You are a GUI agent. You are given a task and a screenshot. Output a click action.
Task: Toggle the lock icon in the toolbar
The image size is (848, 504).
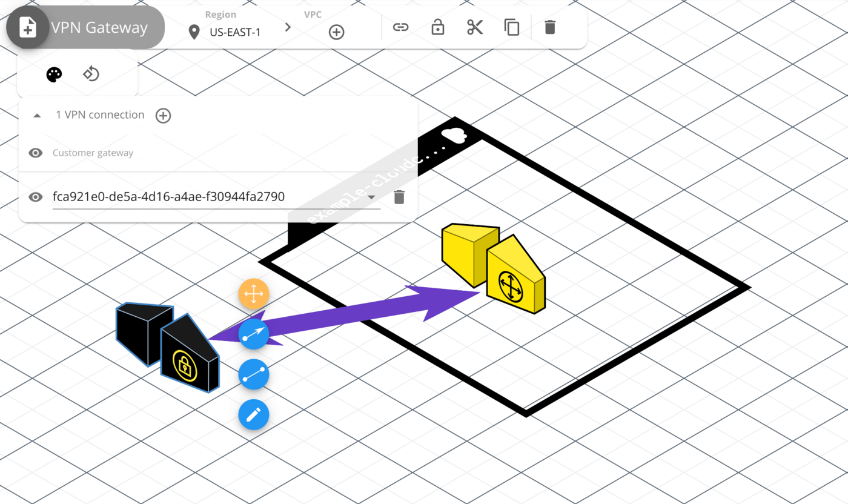(x=437, y=27)
